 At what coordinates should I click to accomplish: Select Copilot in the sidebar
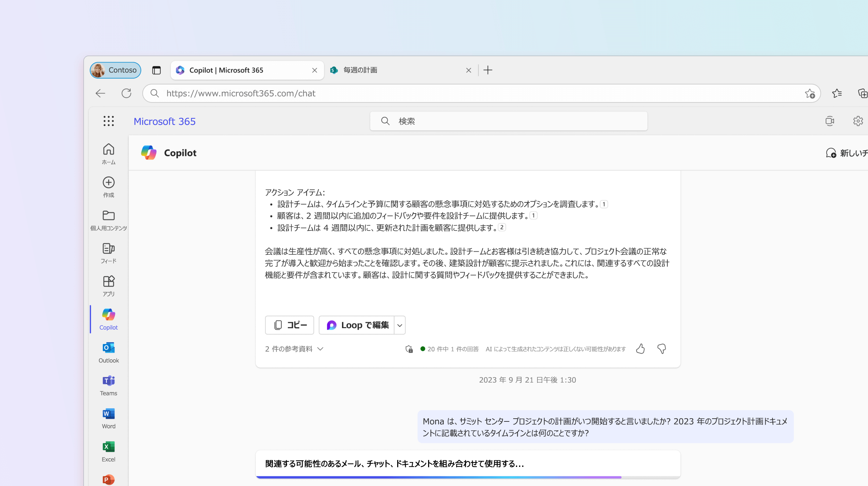[x=108, y=319]
